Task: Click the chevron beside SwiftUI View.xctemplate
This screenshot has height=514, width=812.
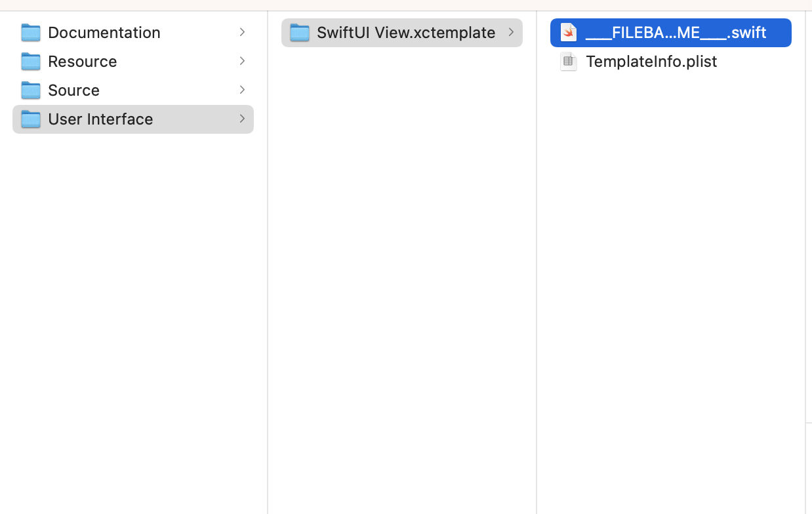Action: coord(511,32)
